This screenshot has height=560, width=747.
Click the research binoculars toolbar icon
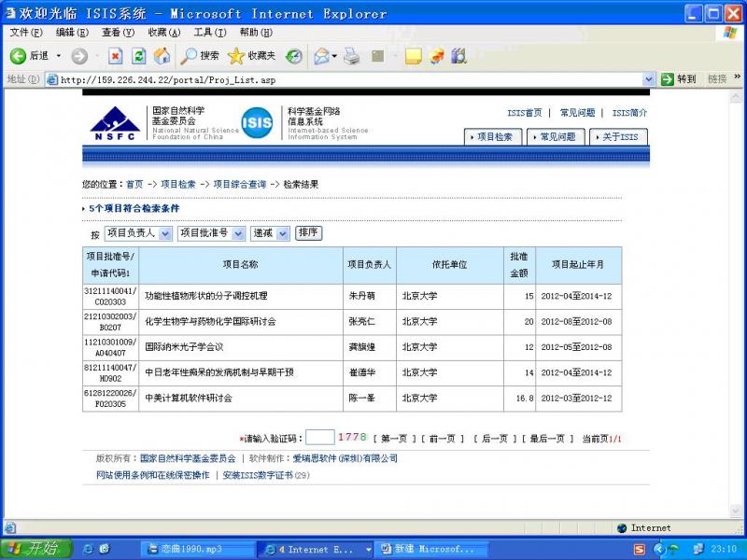click(458, 56)
